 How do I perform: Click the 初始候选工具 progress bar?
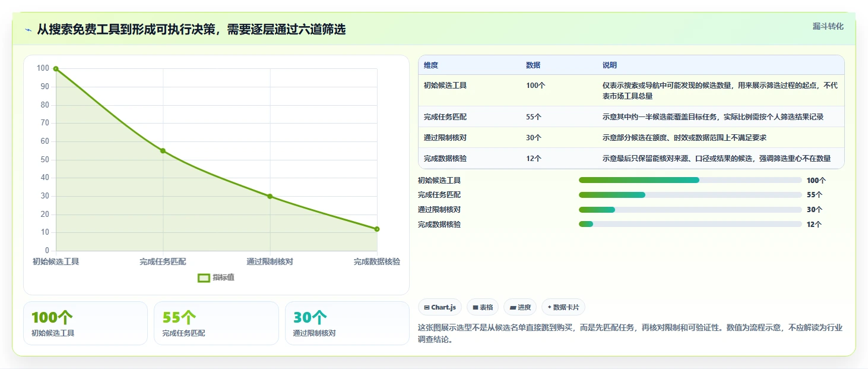pos(690,180)
